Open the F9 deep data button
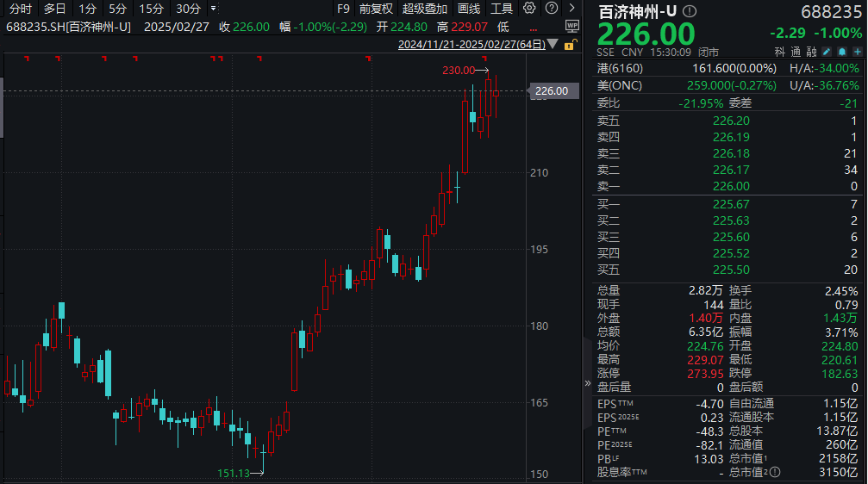 click(343, 9)
